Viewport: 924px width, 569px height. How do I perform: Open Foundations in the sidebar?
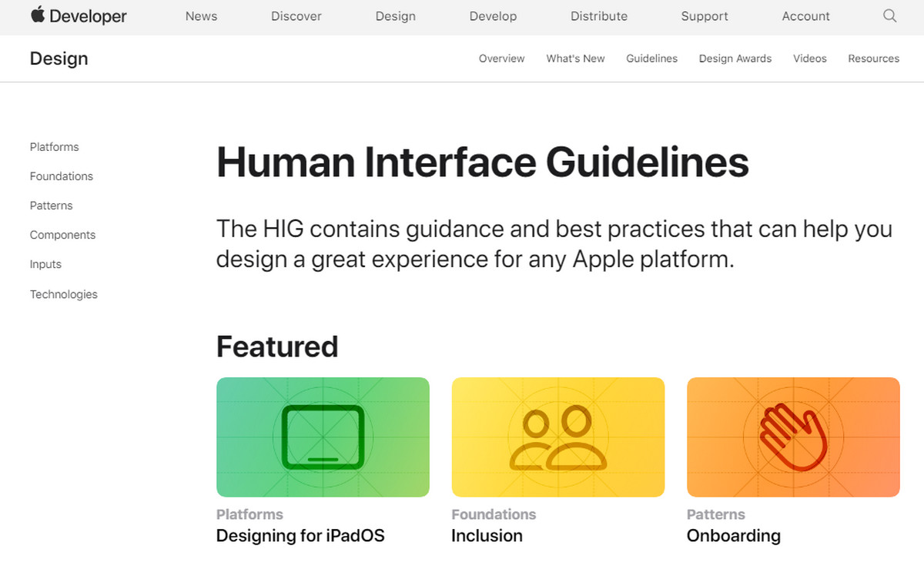click(x=62, y=176)
